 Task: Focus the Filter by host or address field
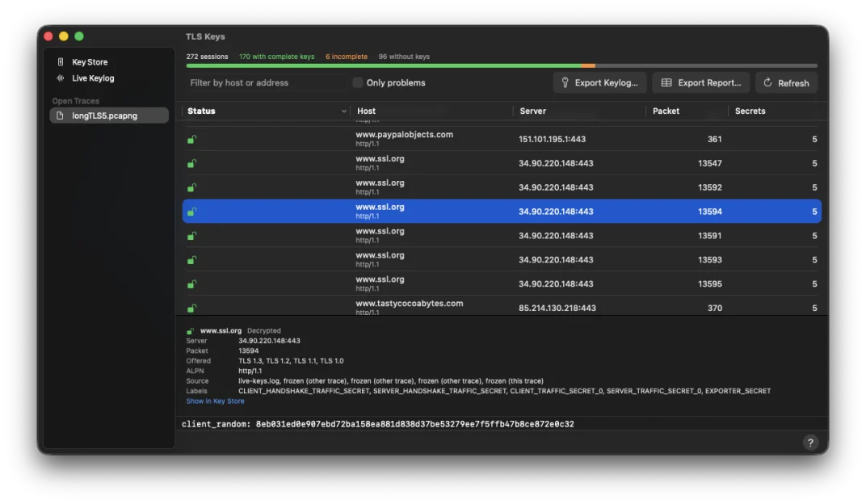point(266,83)
